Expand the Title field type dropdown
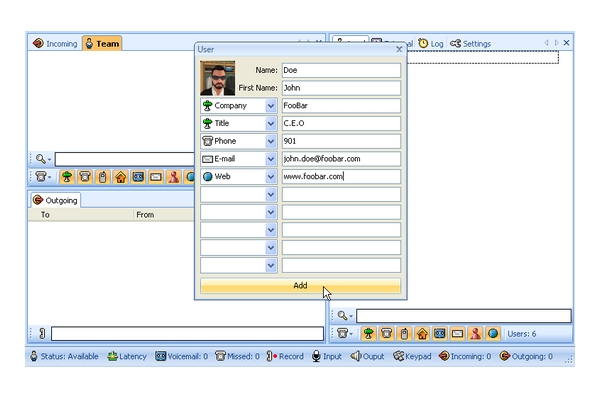The width and height of the screenshot is (600, 399). 271,123
